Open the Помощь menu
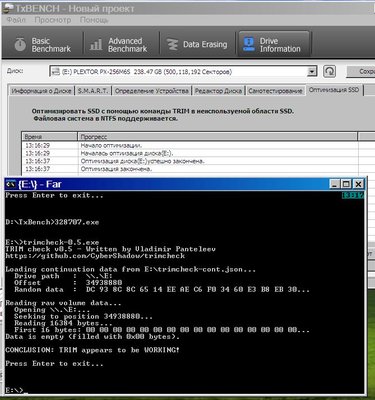375x400 pixels. 94,20
